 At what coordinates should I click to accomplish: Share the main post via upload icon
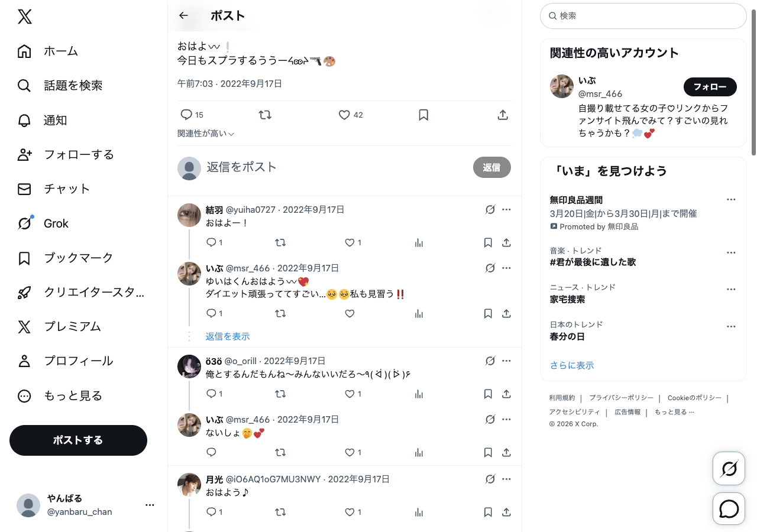[x=503, y=115]
